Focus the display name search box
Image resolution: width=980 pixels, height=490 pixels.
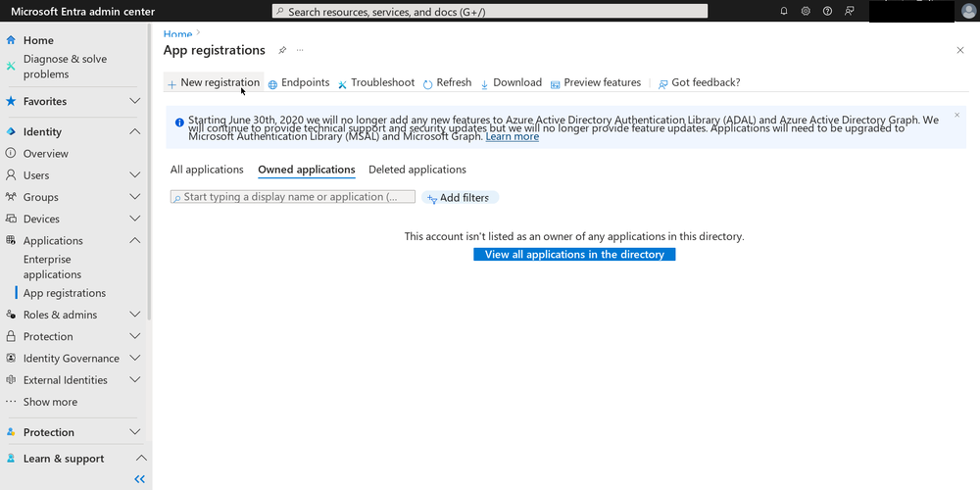(292, 197)
